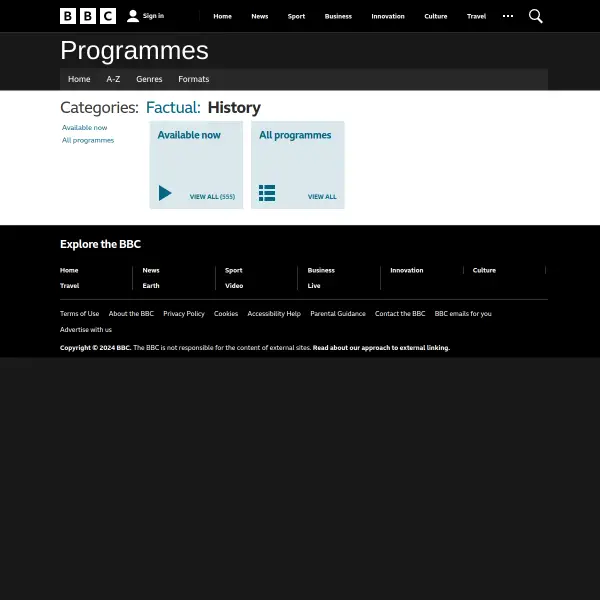Open Accessibility Help link
This screenshot has height=600, width=600.
(274, 314)
